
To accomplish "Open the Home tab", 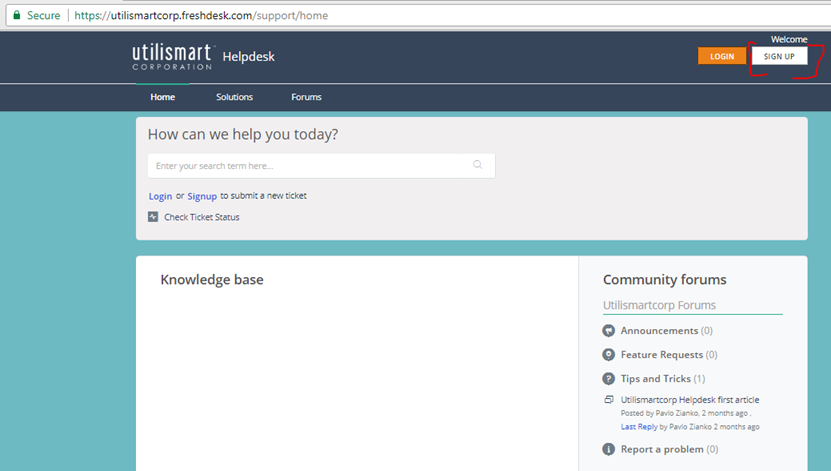I will click(x=163, y=97).
